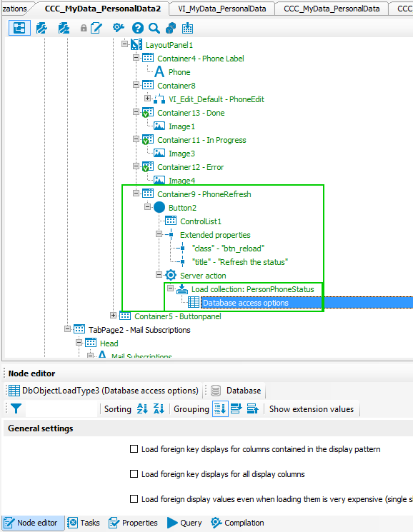
Task: Click the lock icon in toolbar
Action: [x=84, y=28]
